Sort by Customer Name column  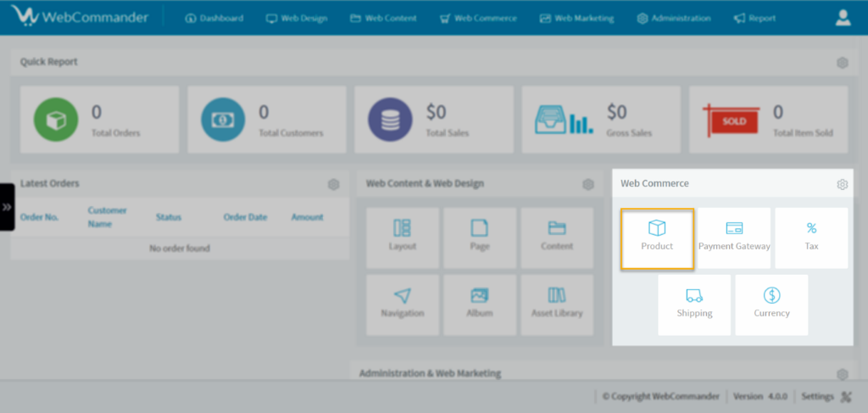[108, 217]
